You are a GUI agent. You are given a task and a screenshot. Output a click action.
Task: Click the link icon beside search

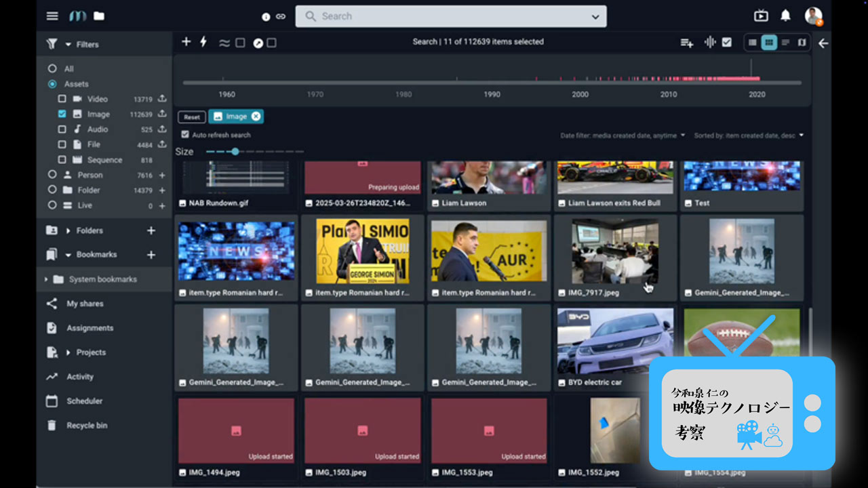(x=281, y=17)
